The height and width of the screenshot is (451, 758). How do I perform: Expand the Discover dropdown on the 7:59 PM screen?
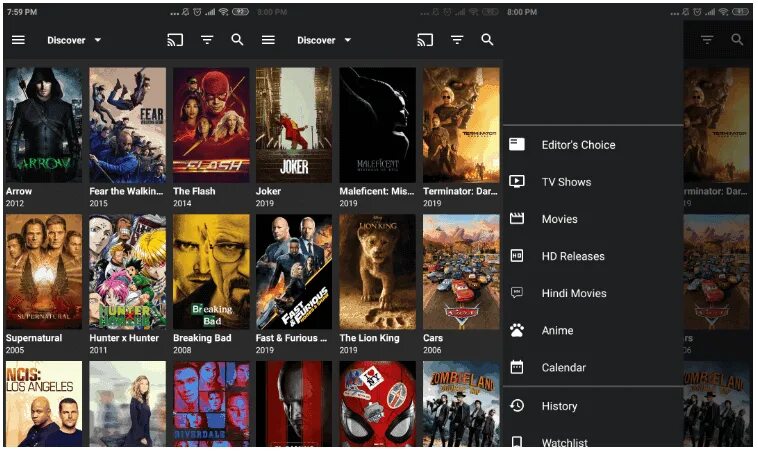[74, 40]
